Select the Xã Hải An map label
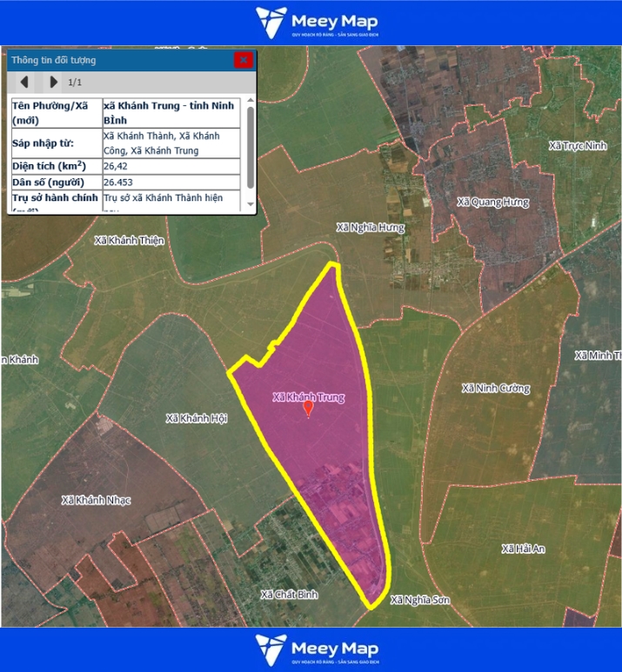622x672 pixels. pos(523,549)
